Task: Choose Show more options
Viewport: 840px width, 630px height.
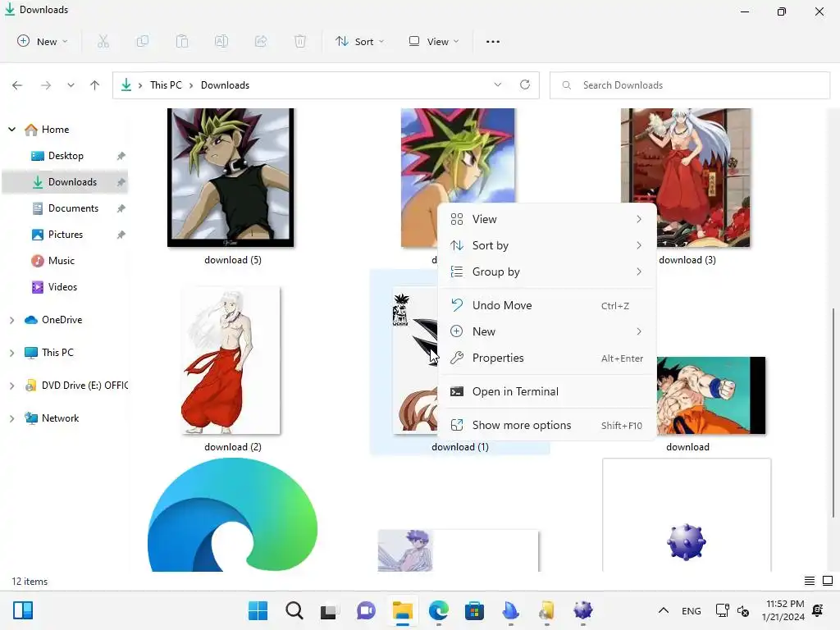Action: pos(547,426)
